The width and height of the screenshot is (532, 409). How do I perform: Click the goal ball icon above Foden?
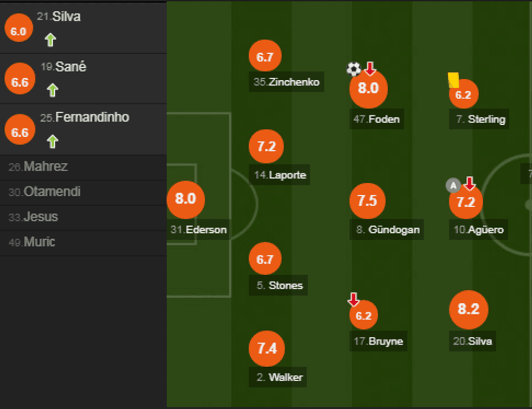[353, 69]
